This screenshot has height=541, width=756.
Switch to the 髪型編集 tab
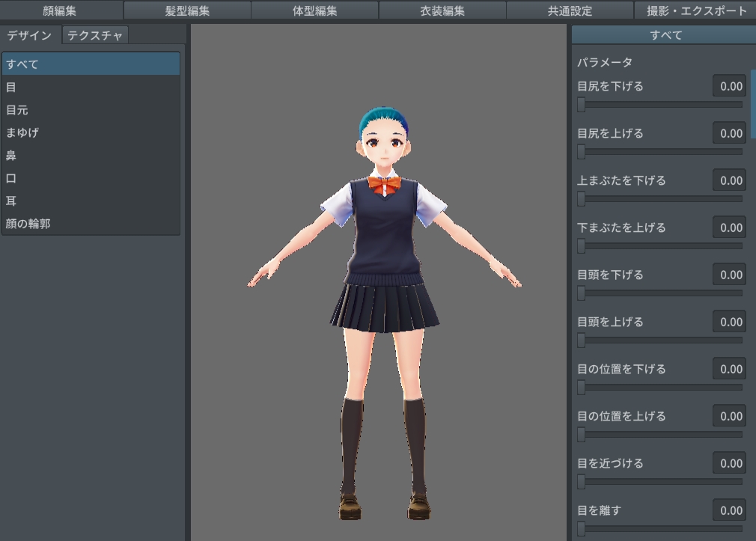click(x=187, y=10)
